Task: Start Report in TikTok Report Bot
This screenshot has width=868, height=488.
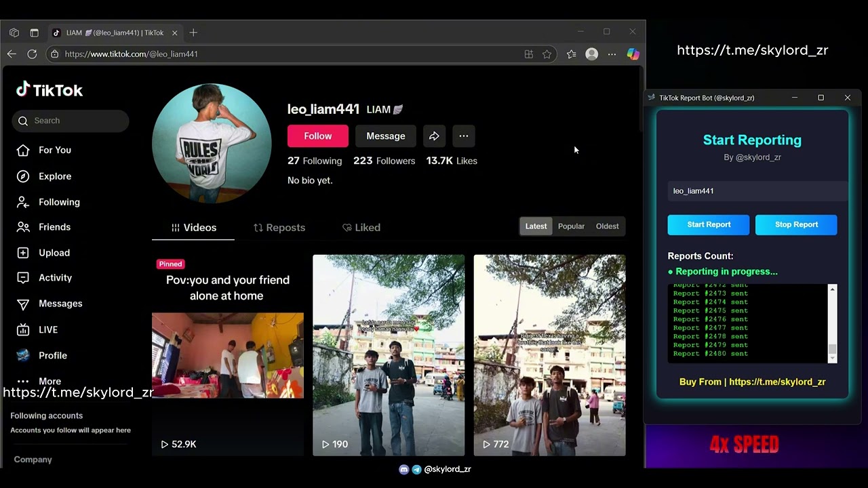Action: pyautogui.click(x=709, y=224)
